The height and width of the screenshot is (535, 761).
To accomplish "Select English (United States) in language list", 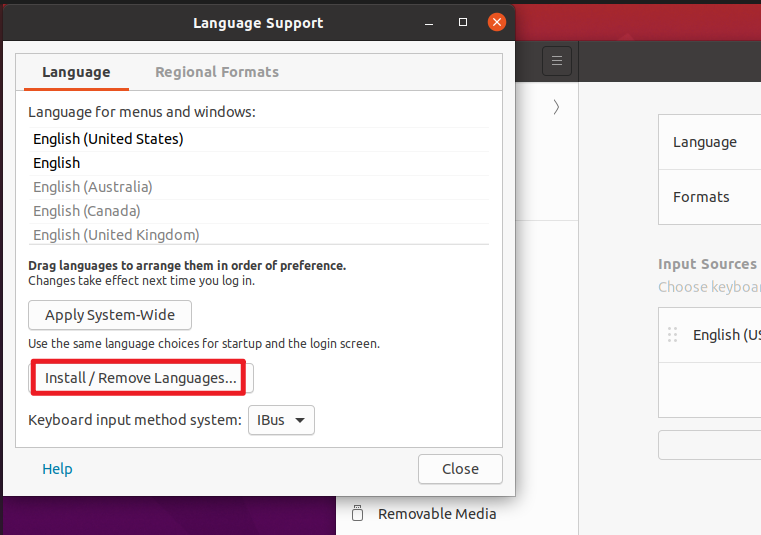I will (259, 139).
